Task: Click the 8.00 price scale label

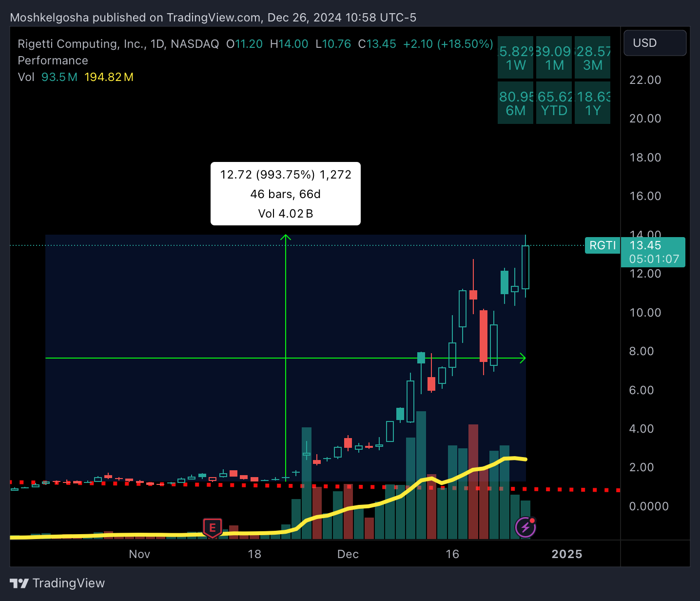Action: tap(642, 351)
